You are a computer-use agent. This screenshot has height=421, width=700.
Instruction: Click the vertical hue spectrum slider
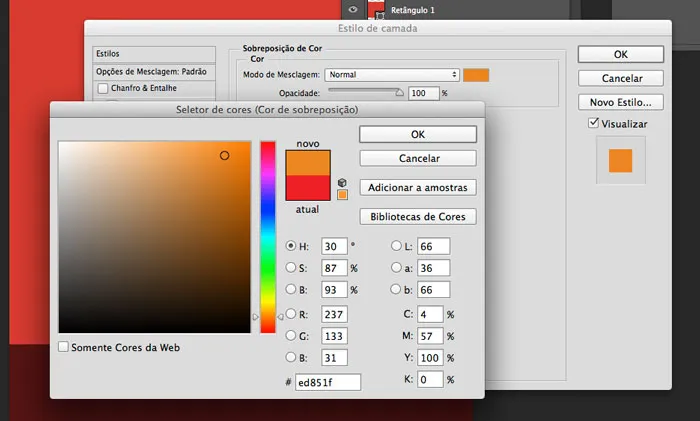pos(268,237)
